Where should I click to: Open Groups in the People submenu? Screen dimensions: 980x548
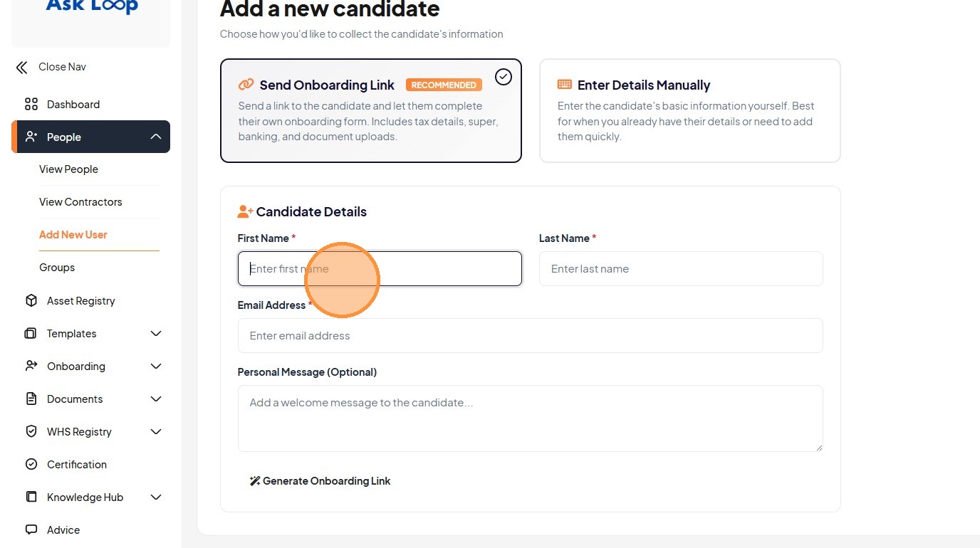coord(57,268)
